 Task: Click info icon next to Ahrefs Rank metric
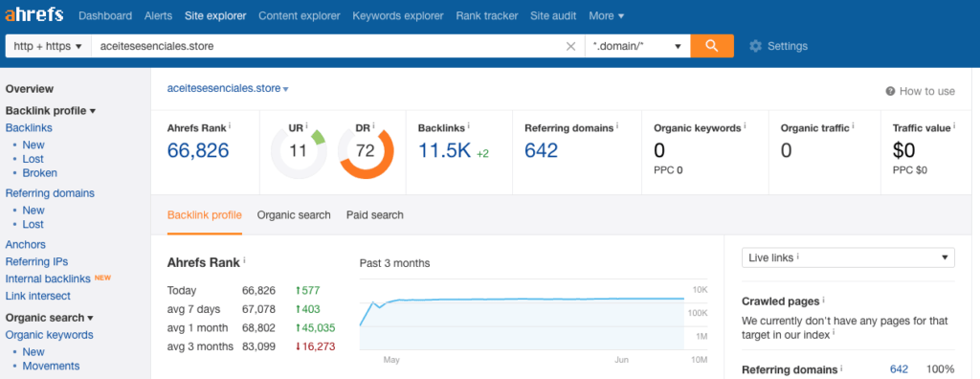[x=230, y=125]
